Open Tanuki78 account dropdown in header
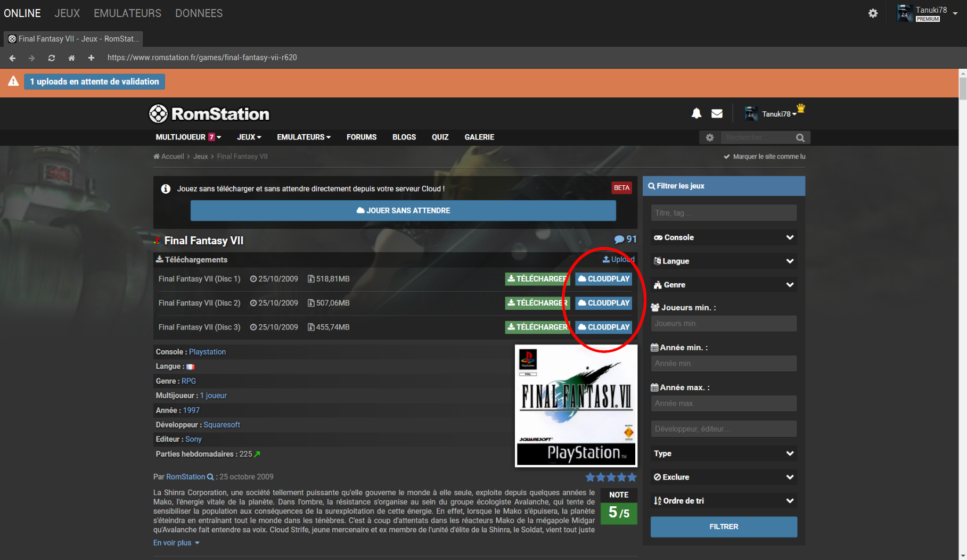967x560 pixels. click(779, 114)
